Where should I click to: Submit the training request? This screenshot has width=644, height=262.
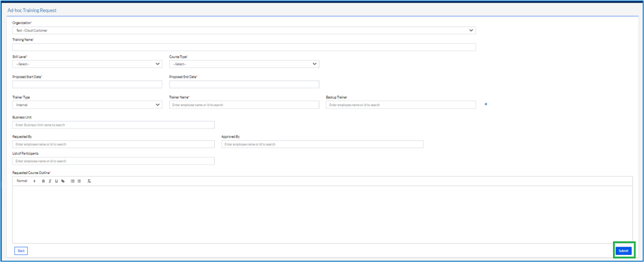pyautogui.click(x=623, y=251)
